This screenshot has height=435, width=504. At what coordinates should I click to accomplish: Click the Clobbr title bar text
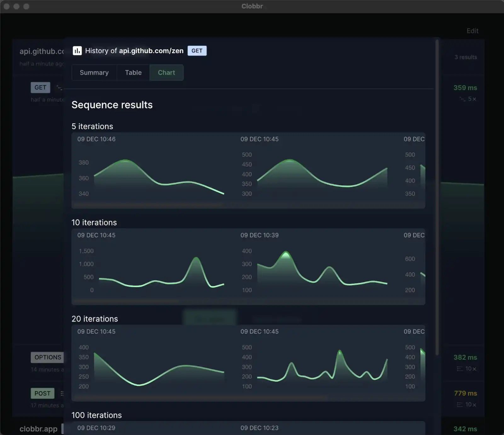(x=252, y=6)
